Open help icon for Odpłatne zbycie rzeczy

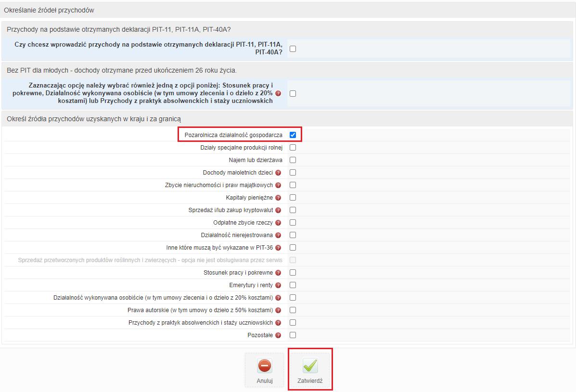(x=278, y=222)
